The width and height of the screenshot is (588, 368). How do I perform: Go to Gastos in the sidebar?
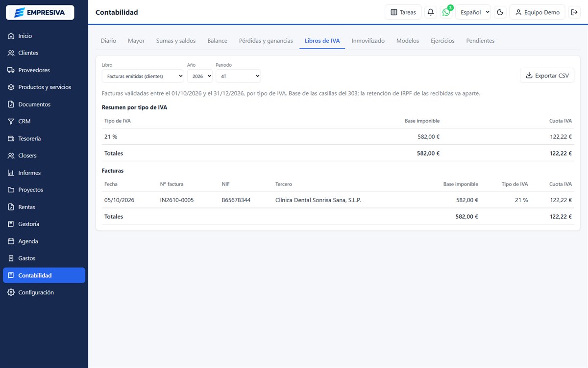point(44,258)
